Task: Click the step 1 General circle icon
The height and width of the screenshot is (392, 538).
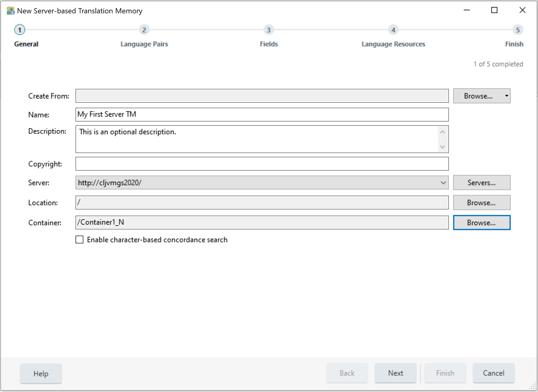Action: pyautogui.click(x=20, y=30)
